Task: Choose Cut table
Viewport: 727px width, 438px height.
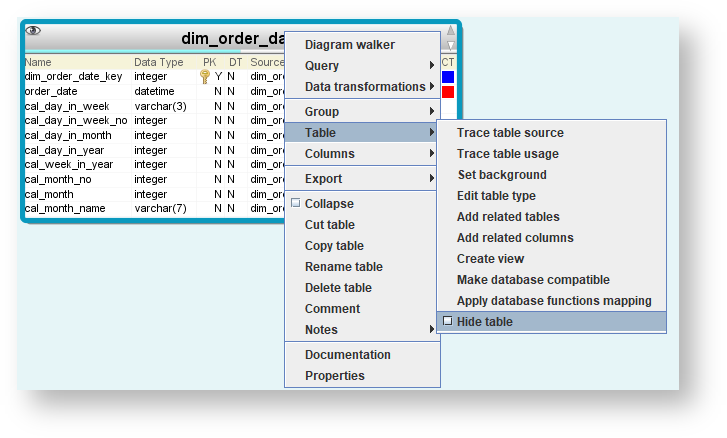Action: pos(362,224)
